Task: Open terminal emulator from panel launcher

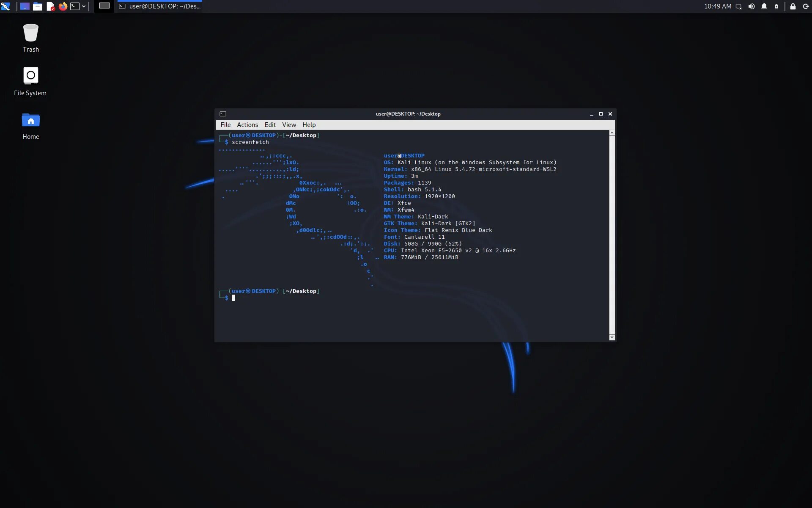Action: pos(75,6)
